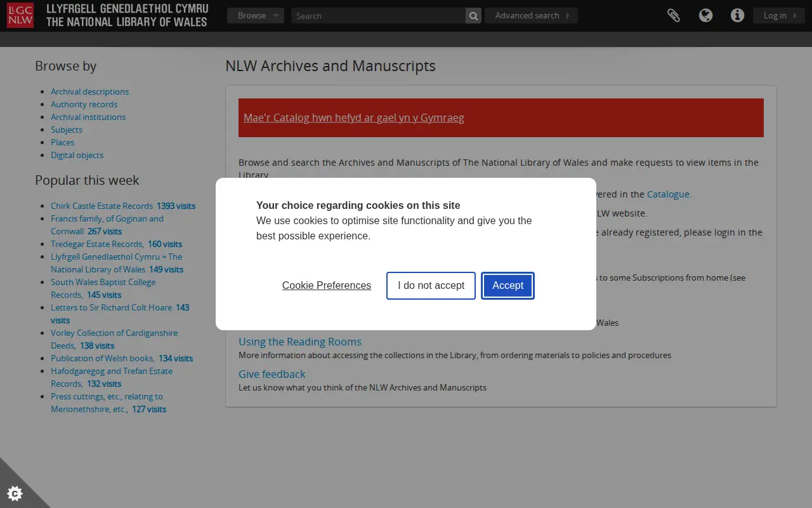Follow the Catalogue link
The height and width of the screenshot is (508, 812).
[668, 194]
